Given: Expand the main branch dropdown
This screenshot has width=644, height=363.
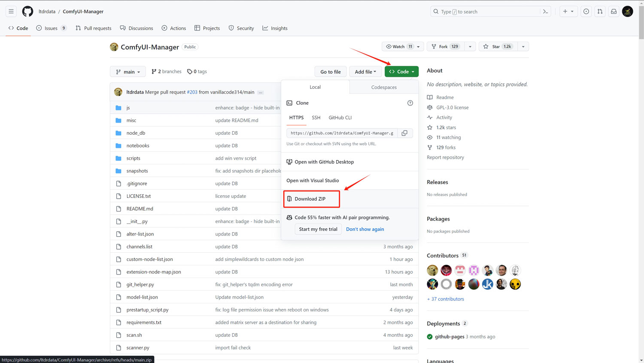Looking at the screenshot, I should [x=128, y=72].
